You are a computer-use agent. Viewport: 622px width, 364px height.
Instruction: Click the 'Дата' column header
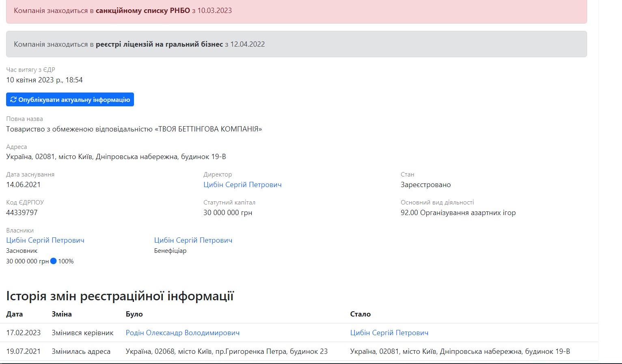pyautogui.click(x=15, y=314)
